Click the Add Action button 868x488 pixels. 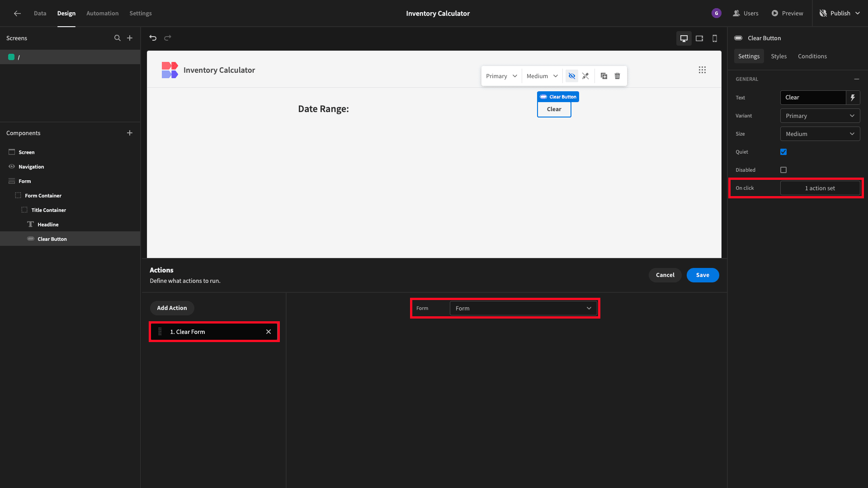pos(172,308)
